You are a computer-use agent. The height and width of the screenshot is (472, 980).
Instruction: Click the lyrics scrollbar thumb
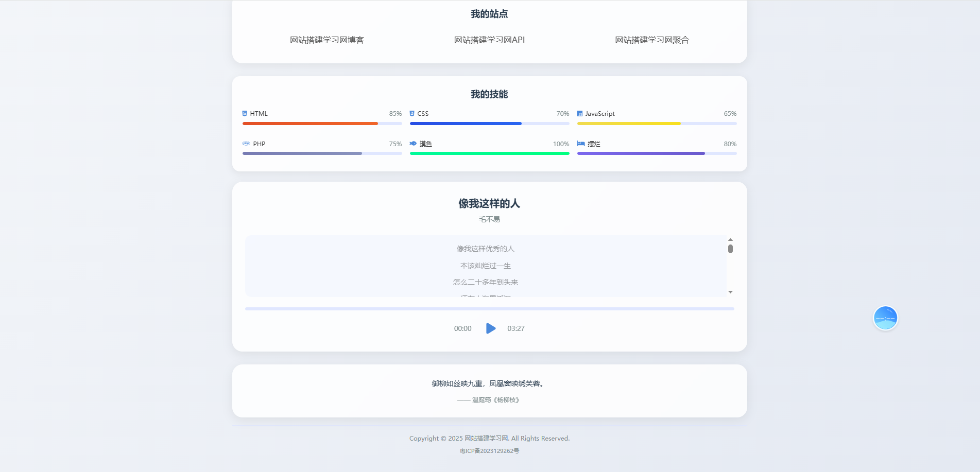click(730, 249)
